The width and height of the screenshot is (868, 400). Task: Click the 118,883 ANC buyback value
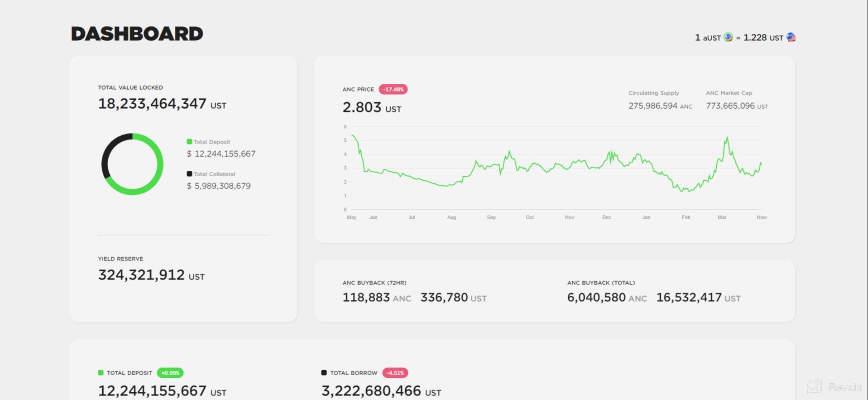click(377, 298)
